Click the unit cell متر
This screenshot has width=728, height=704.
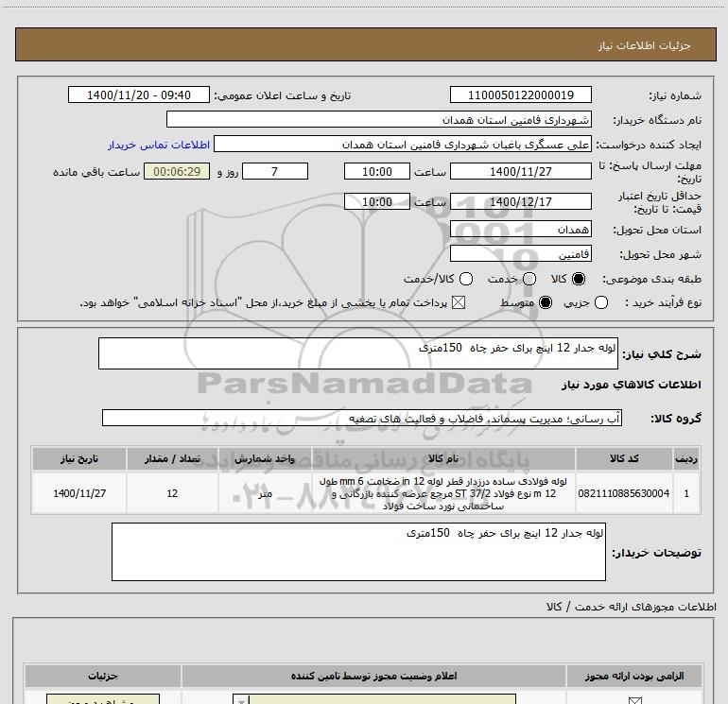(x=265, y=493)
